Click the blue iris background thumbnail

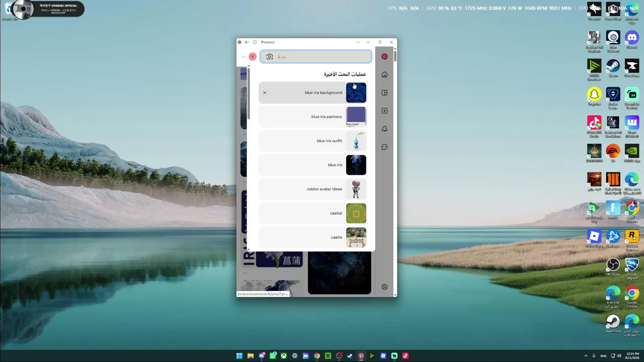click(356, 93)
